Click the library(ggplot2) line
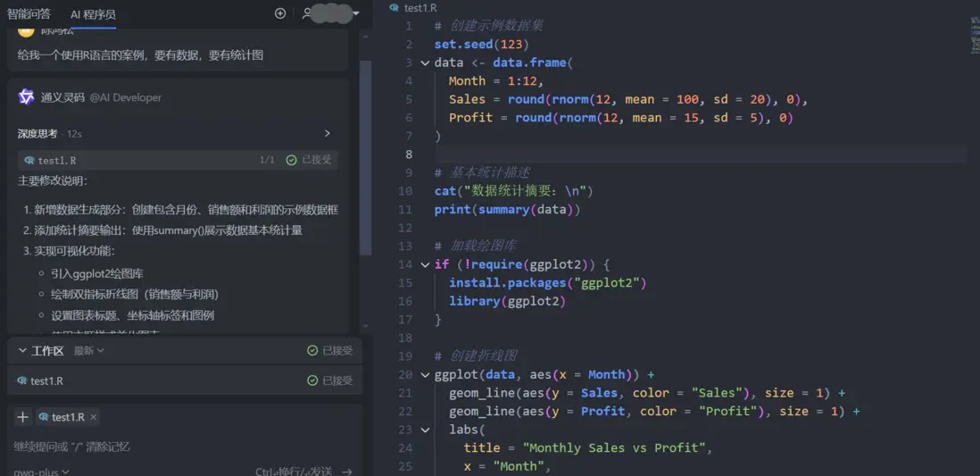The image size is (980, 476). click(x=507, y=302)
